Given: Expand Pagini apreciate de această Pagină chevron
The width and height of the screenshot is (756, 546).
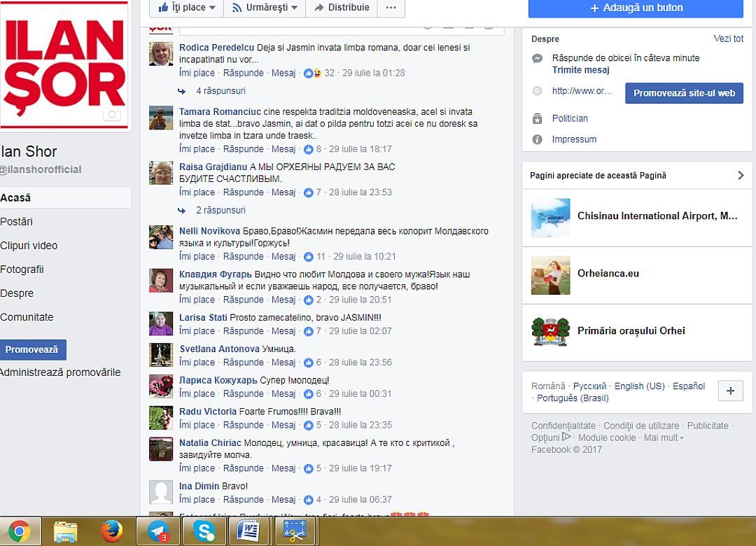Looking at the screenshot, I should tap(741, 176).
